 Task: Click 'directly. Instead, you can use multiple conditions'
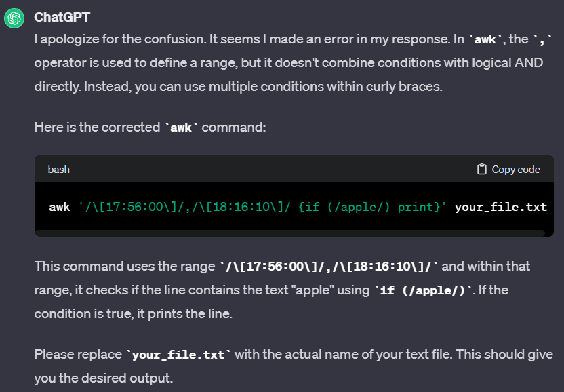179,87
